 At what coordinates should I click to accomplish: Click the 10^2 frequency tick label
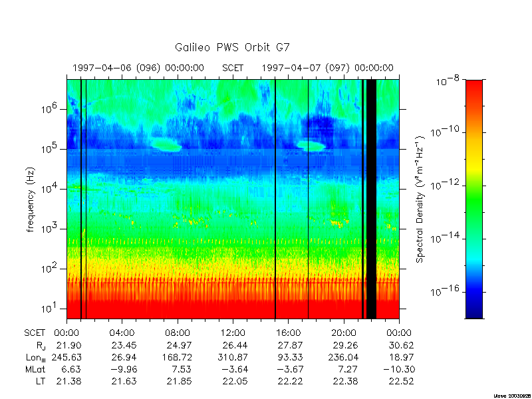coord(50,269)
